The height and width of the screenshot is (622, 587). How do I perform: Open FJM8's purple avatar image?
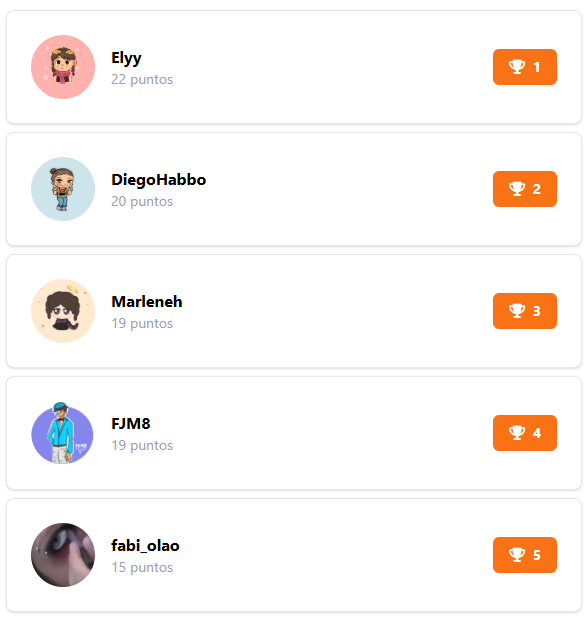tap(62, 433)
